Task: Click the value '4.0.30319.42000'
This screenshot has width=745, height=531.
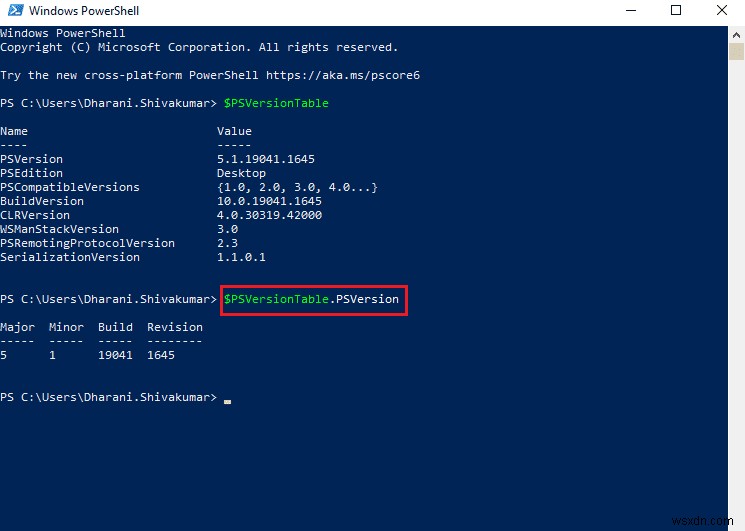Action: coord(269,215)
